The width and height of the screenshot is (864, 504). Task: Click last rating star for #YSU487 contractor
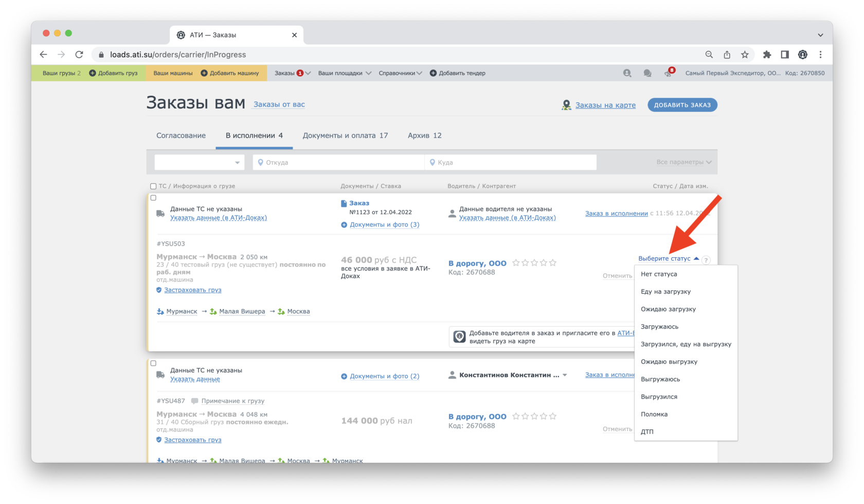553,416
